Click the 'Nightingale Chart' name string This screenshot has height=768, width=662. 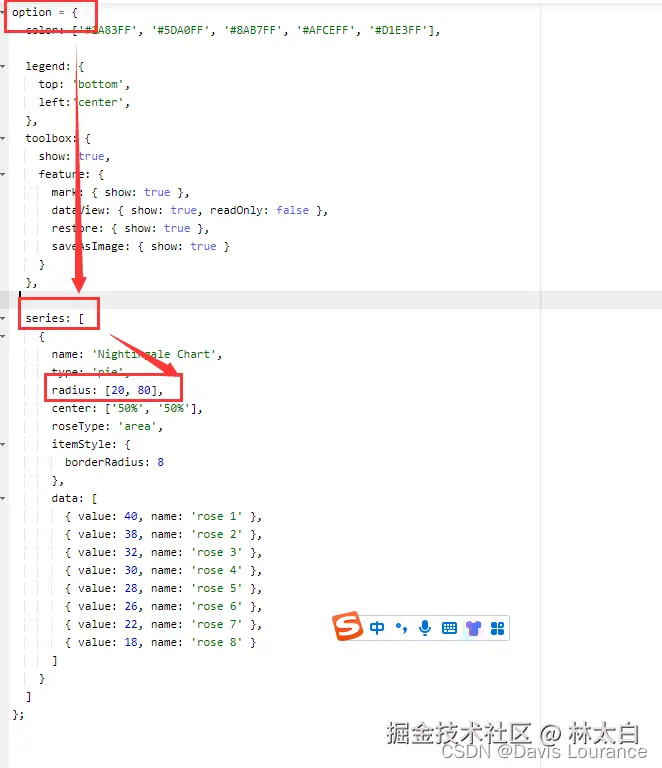(154, 354)
